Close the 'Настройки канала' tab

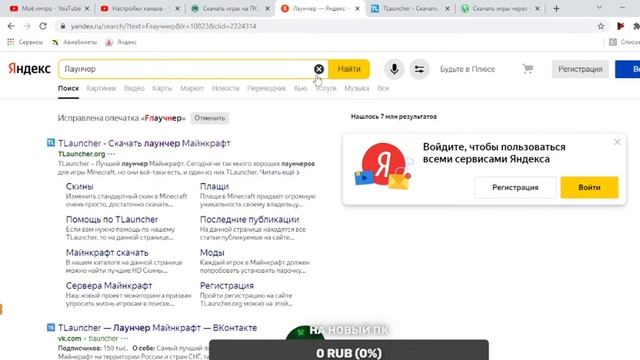coord(177,8)
